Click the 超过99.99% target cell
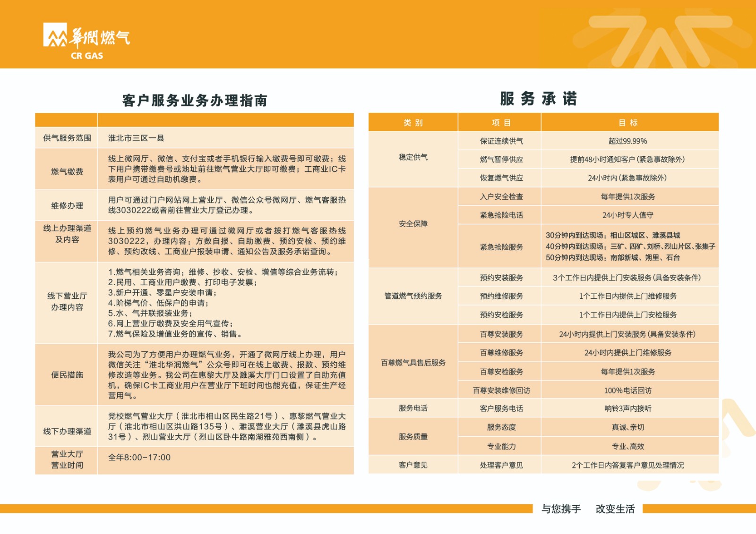756x534 pixels. point(627,141)
